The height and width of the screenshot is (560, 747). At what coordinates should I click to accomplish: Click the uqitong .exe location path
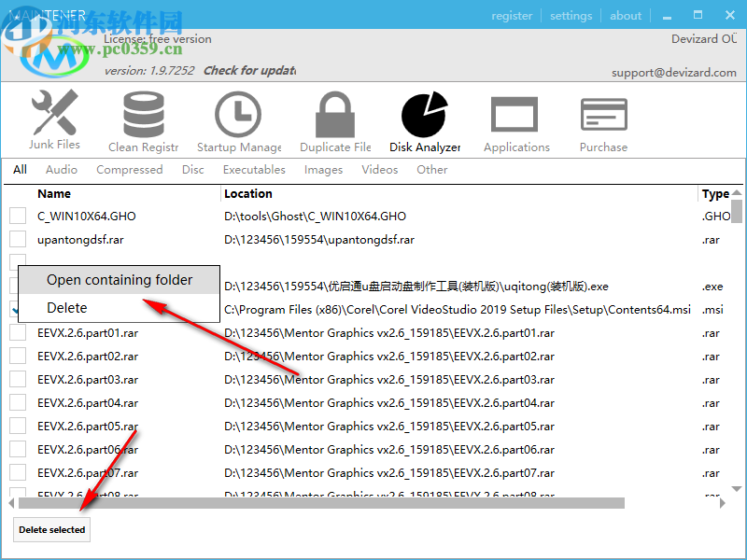pyautogui.click(x=416, y=287)
